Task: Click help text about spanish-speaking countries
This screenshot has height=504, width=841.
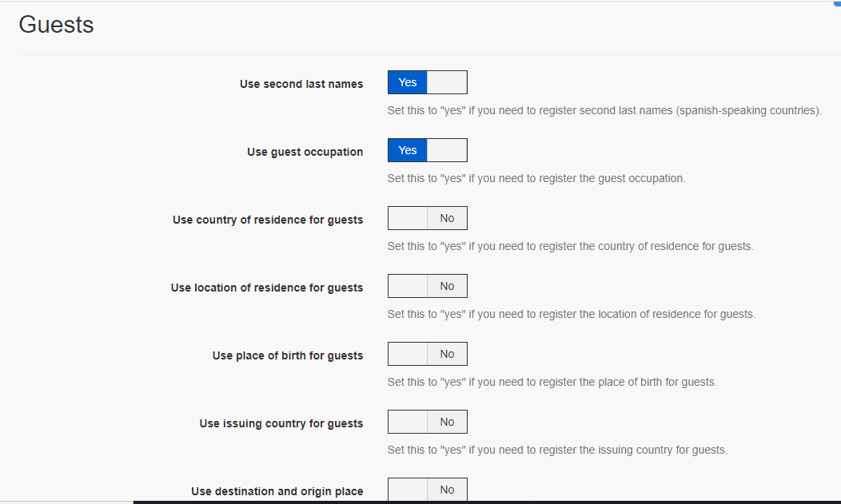Action: pyautogui.click(x=604, y=110)
